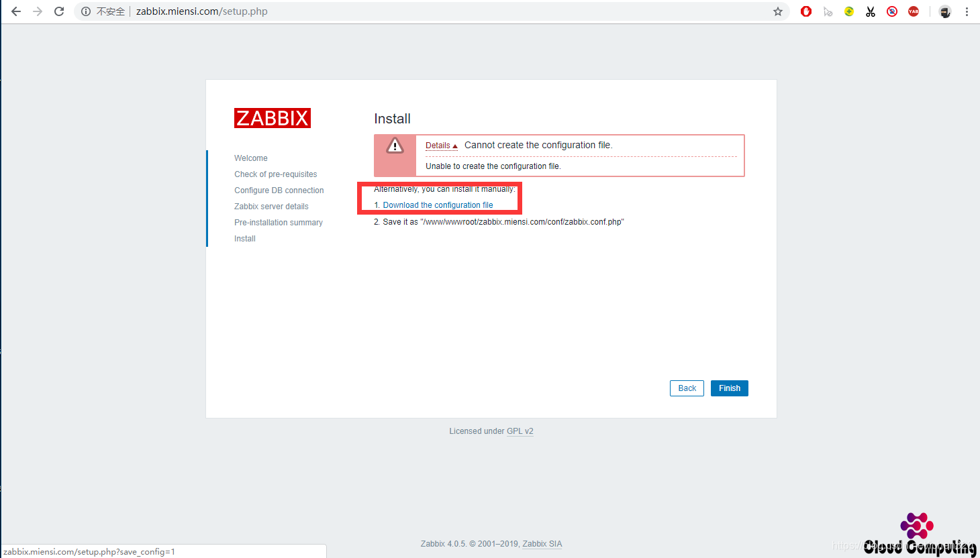This screenshot has height=558, width=980.
Task: Click the browser forward arrow
Action: 38,11
